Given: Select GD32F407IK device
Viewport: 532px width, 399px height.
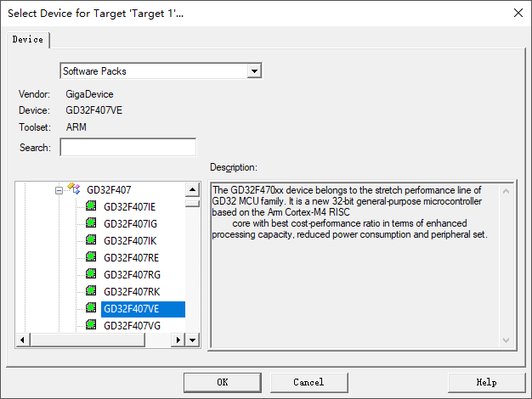Looking at the screenshot, I should coord(130,241).
